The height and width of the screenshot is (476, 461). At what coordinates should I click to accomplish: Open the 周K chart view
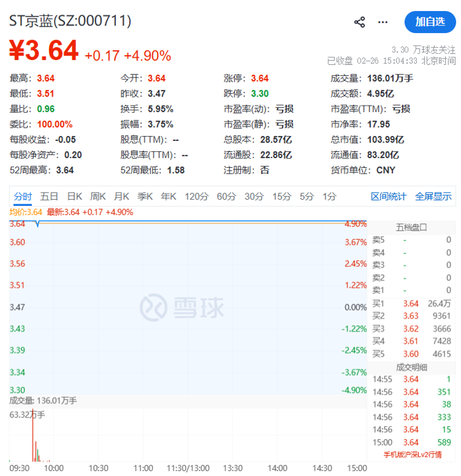[98, 197]
